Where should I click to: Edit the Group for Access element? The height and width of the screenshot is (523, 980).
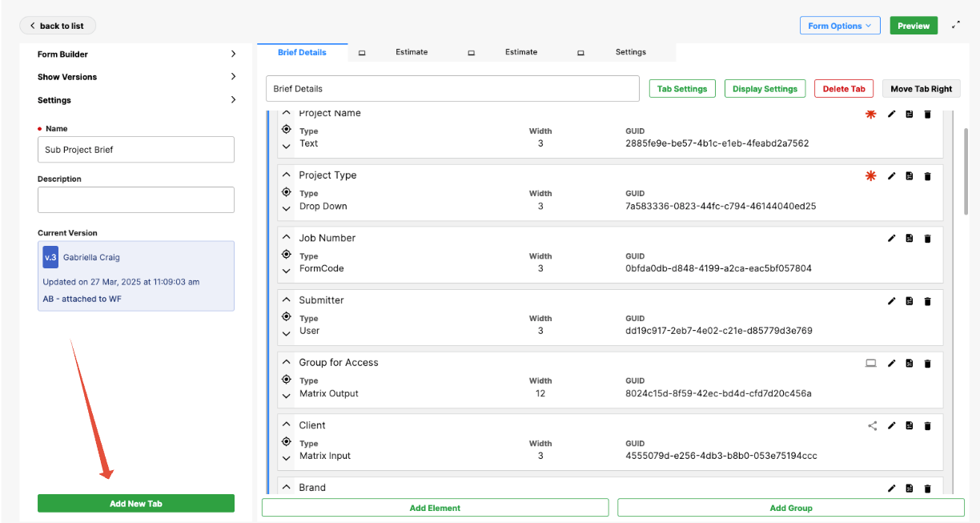891,364
